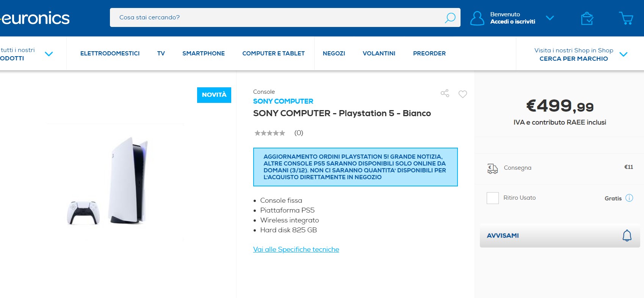Expand tutti i nostri prodotti chevron
This screenshot has height=298, width=644.
point(49,54)
